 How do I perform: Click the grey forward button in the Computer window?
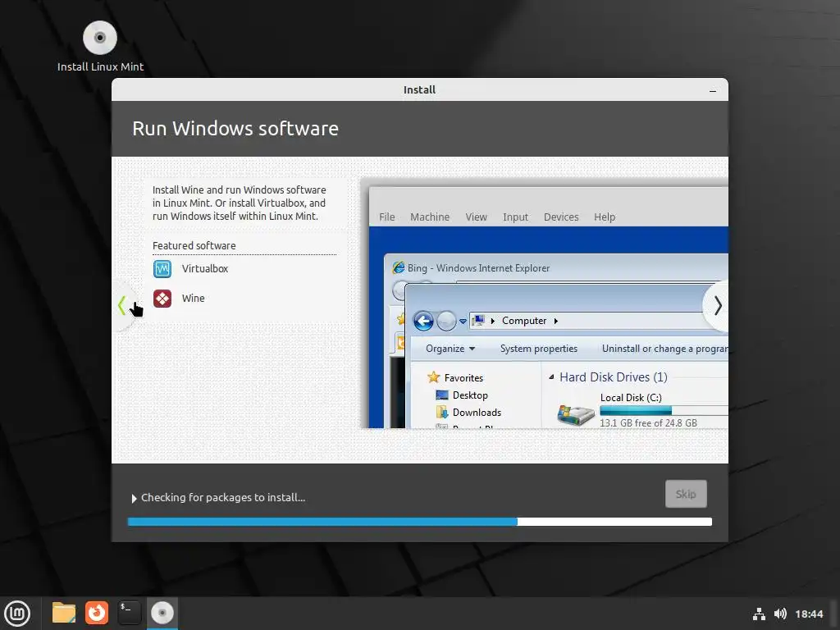tap(445, 321)
